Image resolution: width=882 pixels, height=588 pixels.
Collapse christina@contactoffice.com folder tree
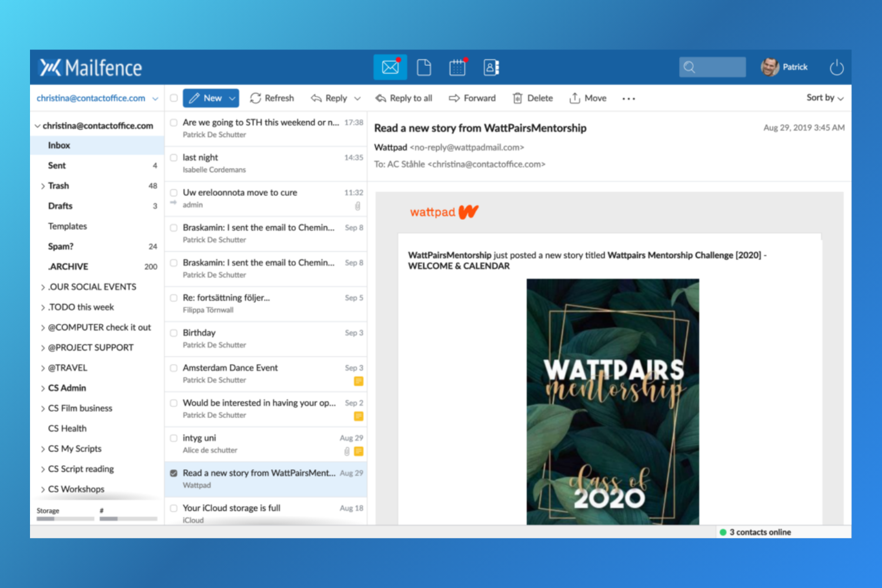coord(38,126)
